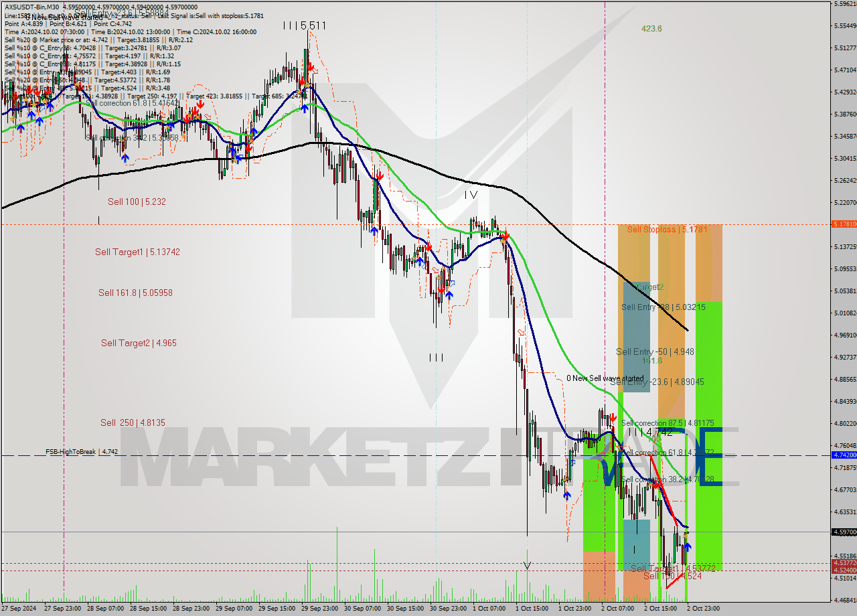Viewport: 857px width, 616px height.
Task: Click the 'Sell correction 38.2 | 4.70428' label
Action: point(668,479)
